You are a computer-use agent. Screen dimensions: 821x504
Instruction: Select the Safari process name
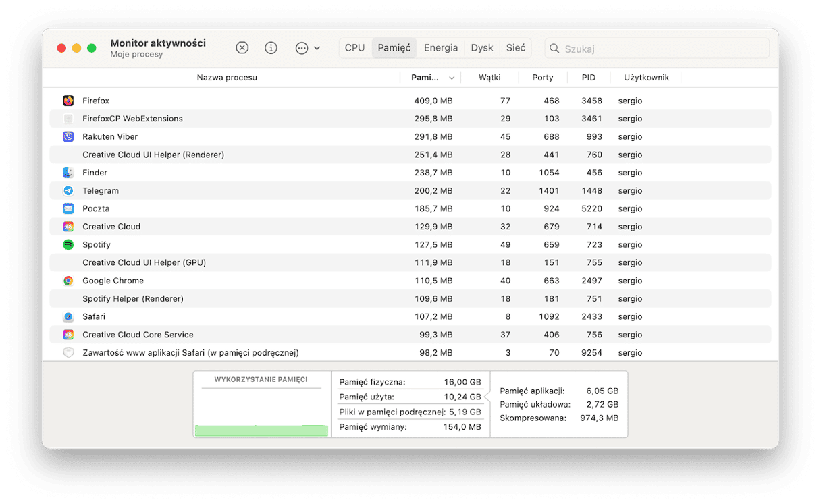[94, 316]
